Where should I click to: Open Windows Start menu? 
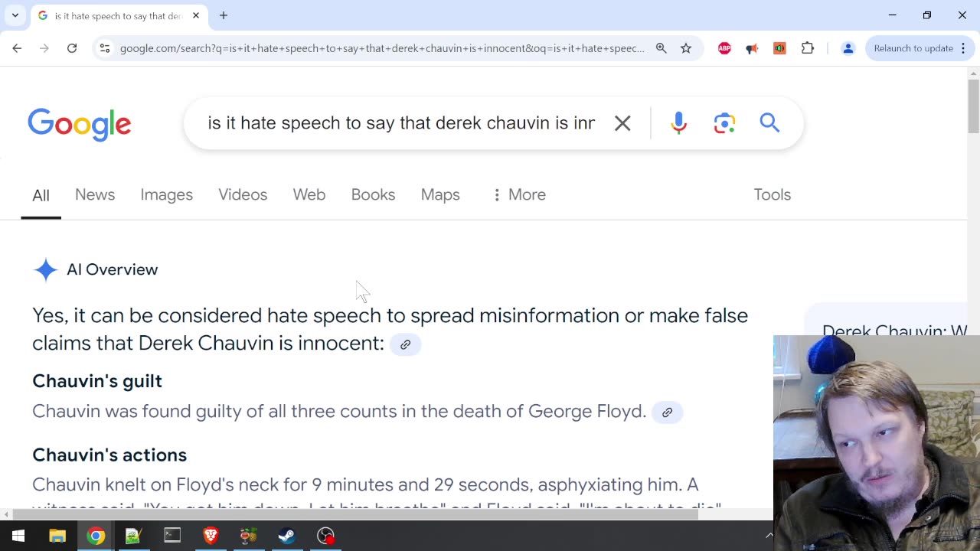coord(18,536)
